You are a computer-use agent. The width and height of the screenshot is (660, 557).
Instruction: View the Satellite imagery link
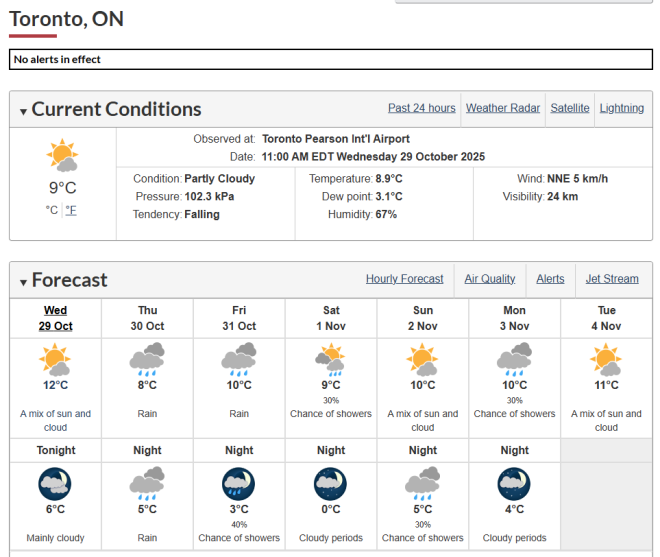569,108
